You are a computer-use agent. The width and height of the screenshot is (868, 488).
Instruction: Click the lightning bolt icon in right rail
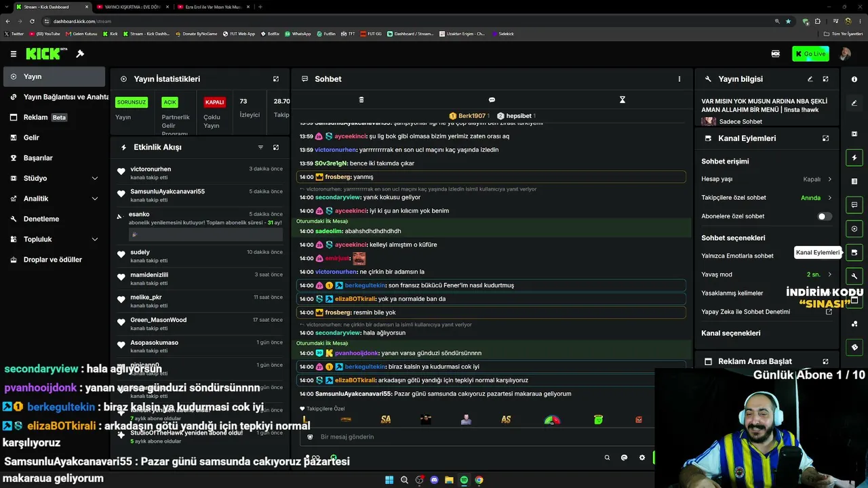(854, 157)
